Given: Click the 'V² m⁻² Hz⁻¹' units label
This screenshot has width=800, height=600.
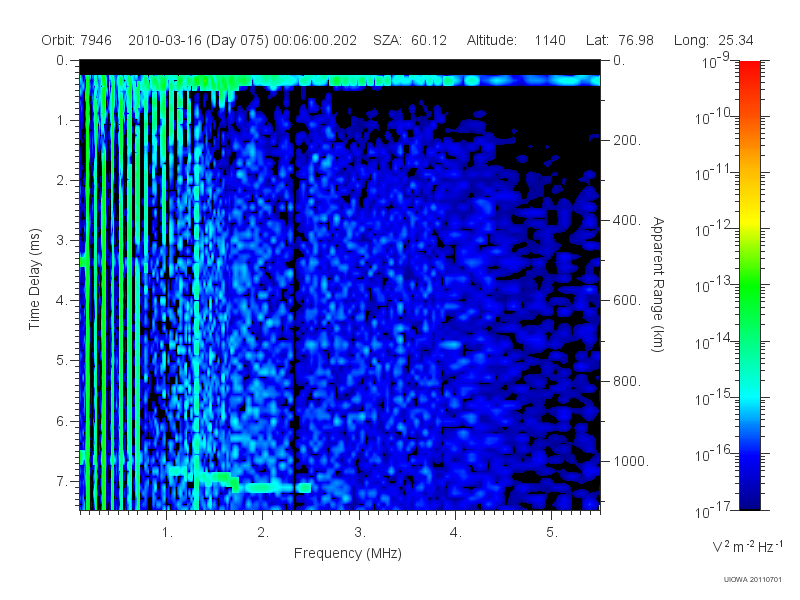Looking at the screenshot, I should pyautogui.click(x=747, y=546).
